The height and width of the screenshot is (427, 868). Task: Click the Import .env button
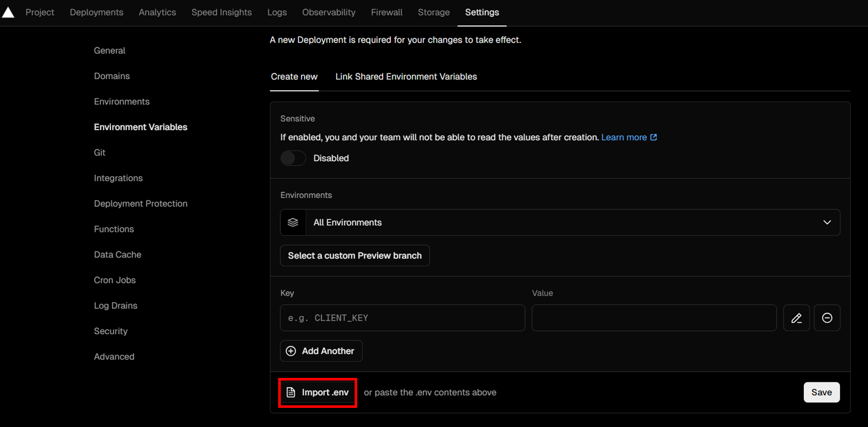(318, 393)
